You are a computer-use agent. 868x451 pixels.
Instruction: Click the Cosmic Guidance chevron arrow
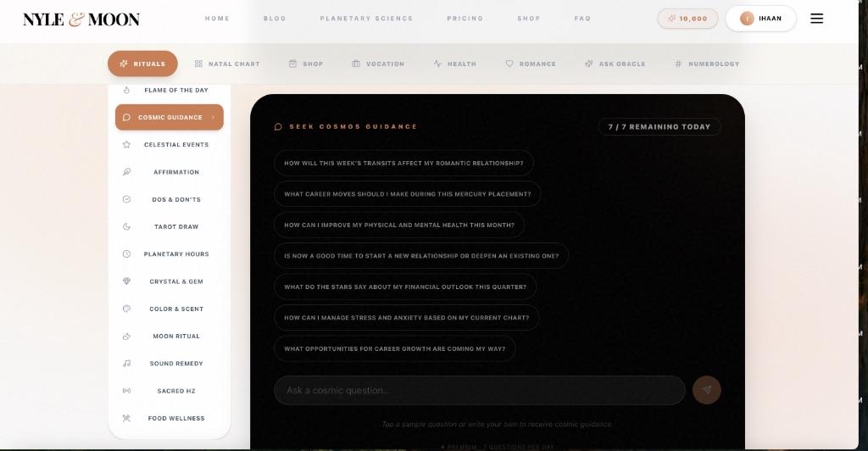click(x=213, y=117)
